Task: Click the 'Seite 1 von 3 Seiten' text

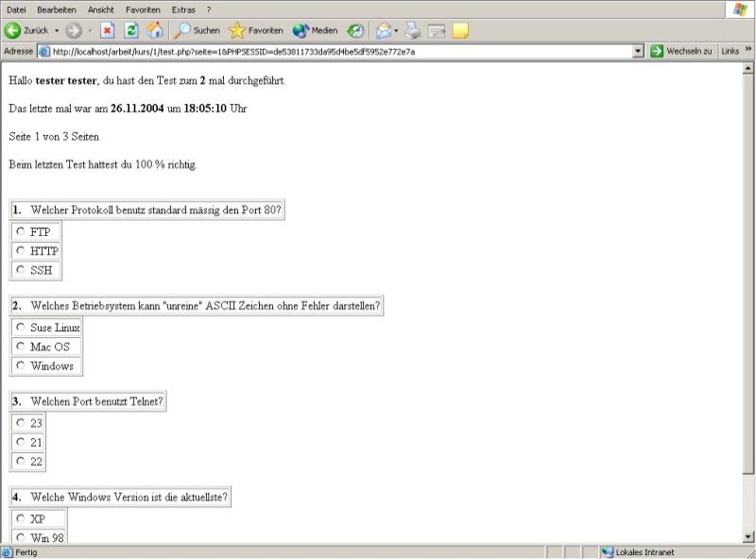Action: [x=54, y=137]
